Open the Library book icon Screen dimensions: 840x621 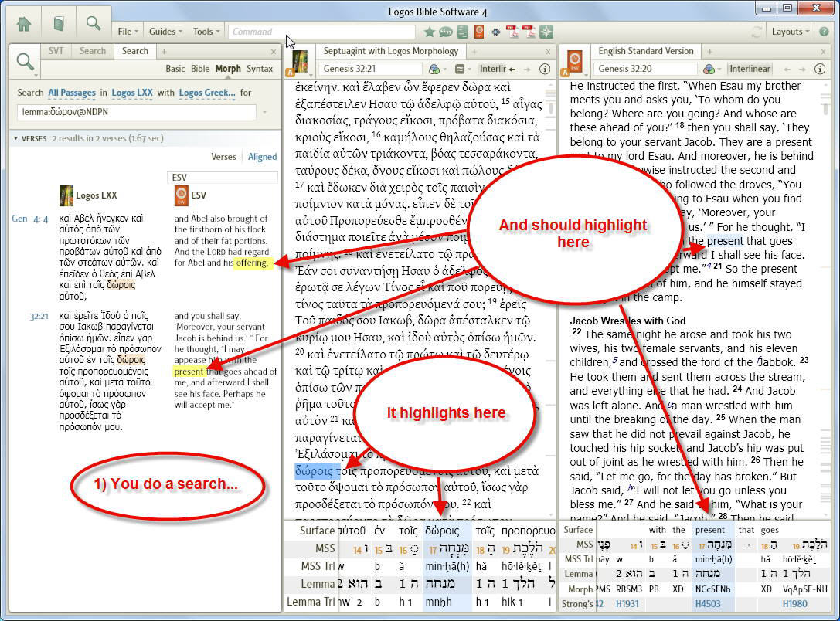click(59, 25)
